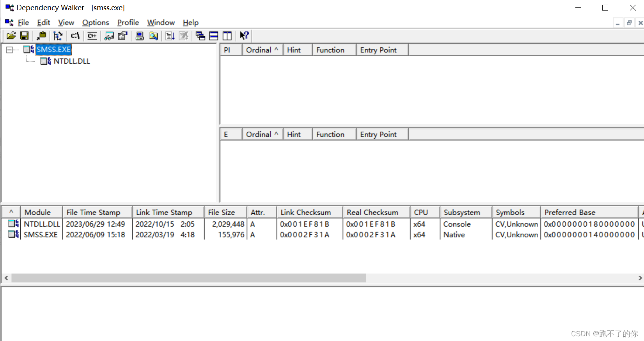Click the Tile Vertically icon
This screenshot has width=644, height=341.
[x=227, y=36]
